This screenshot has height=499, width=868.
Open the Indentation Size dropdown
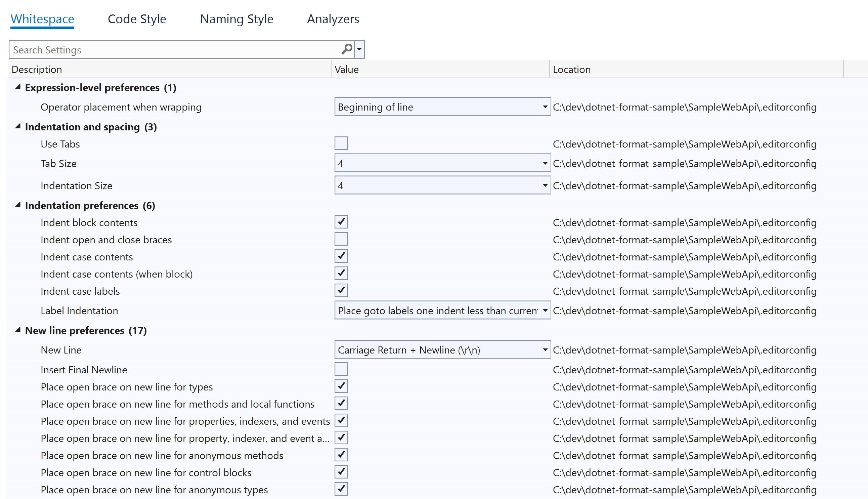pos(545,185)
